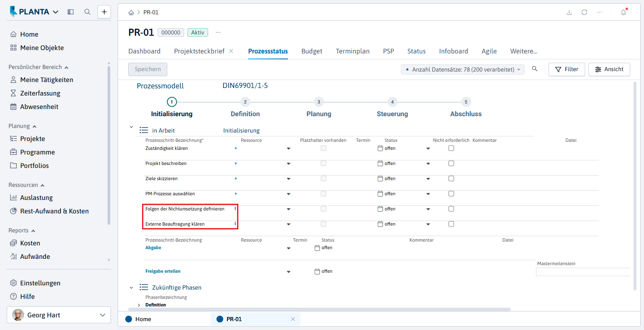The image size is (644, 330).
Task: Open the notifications bell
Action: 623,12
